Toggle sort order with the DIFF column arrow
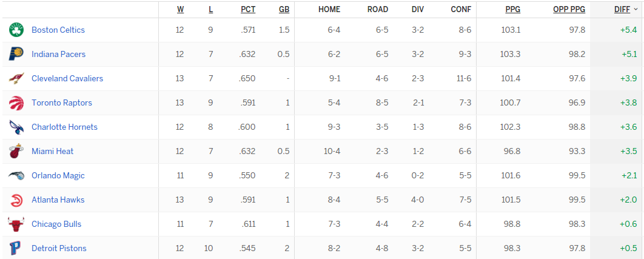 [x=636, y=10]
